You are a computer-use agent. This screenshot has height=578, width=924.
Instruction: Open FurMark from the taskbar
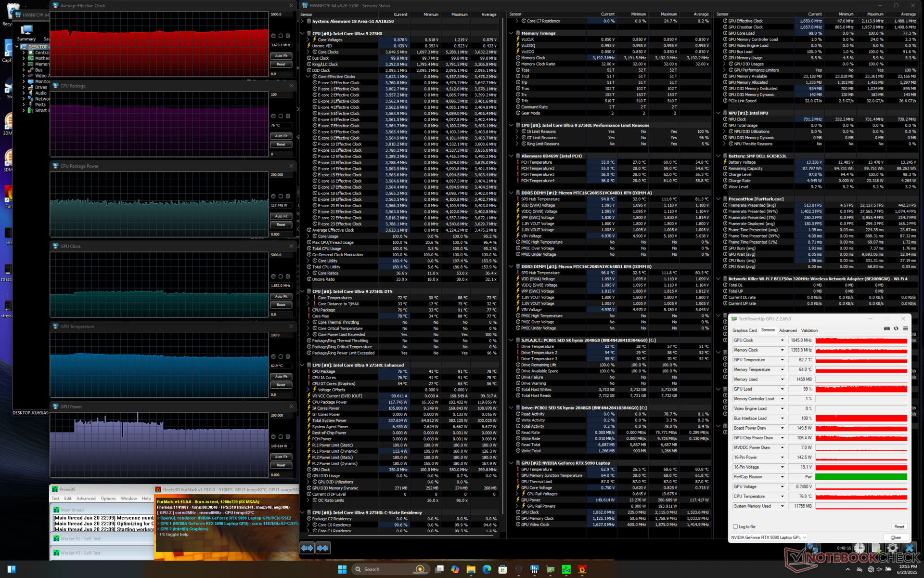click(582, 569)
